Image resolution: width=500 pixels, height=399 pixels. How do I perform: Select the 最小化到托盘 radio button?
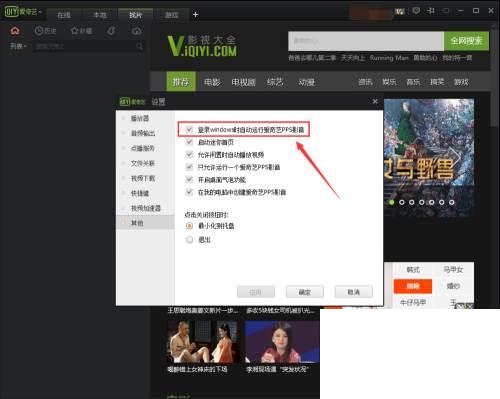(189, 226)
